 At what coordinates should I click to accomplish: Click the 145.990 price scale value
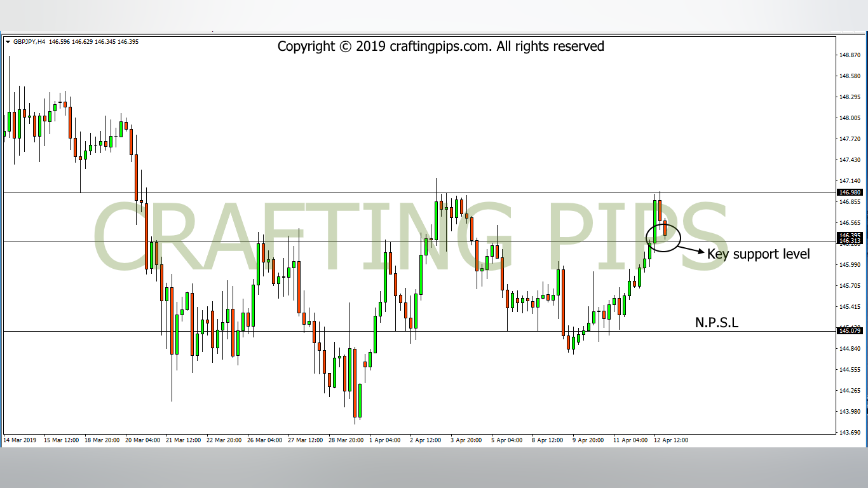[x=850, y=265]
